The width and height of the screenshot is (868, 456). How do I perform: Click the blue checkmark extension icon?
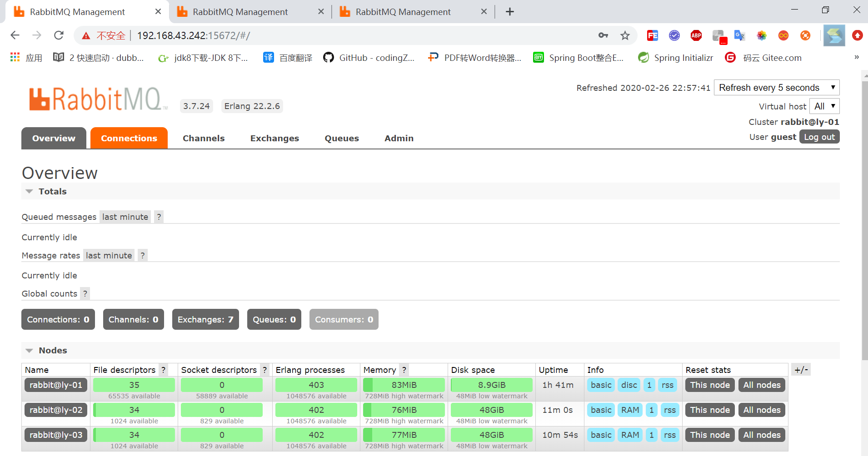point(674,35)
